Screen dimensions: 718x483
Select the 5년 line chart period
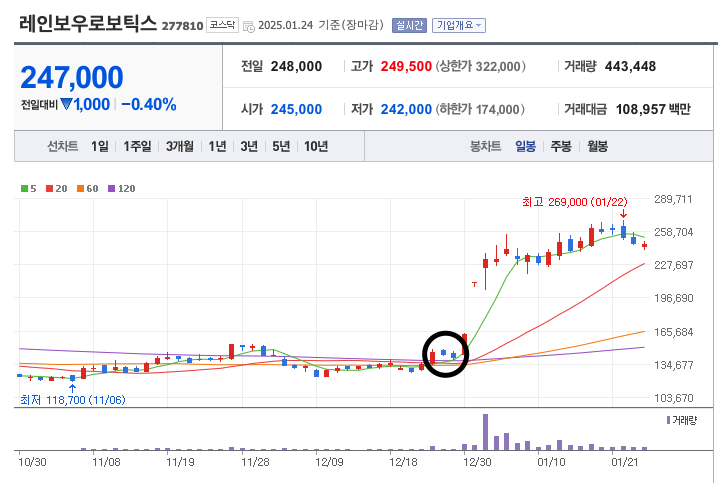click(x=281, y=147)
